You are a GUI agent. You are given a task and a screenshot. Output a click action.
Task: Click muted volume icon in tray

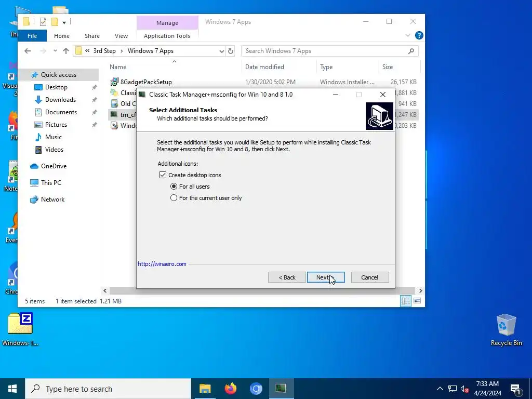(464, 389)
